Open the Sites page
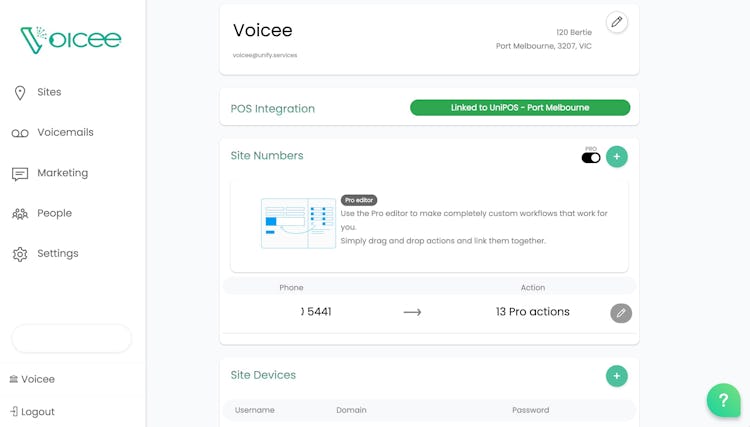The width and height of the screenshot is (750, 427). tap(49, 92)
